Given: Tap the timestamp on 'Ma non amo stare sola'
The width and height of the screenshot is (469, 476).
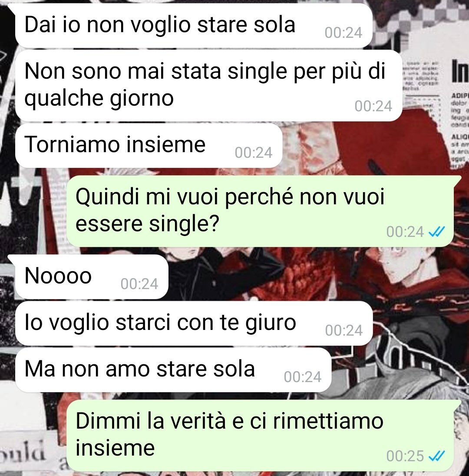Looking at the screenshot, I should click(303, 377).
